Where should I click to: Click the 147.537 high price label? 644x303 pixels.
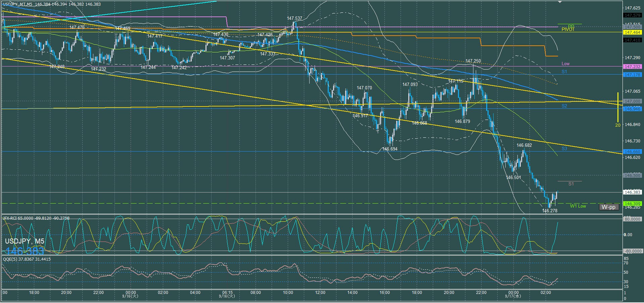[294, 18]
